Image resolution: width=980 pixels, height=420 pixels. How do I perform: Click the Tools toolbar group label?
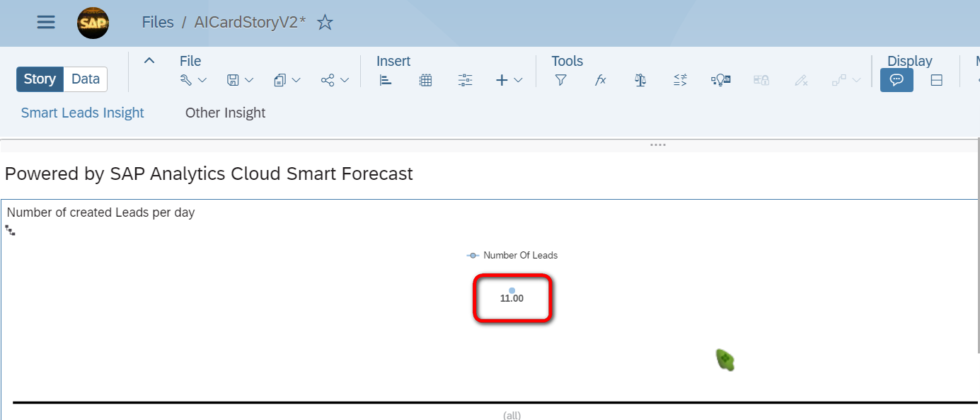pos(567,61)
